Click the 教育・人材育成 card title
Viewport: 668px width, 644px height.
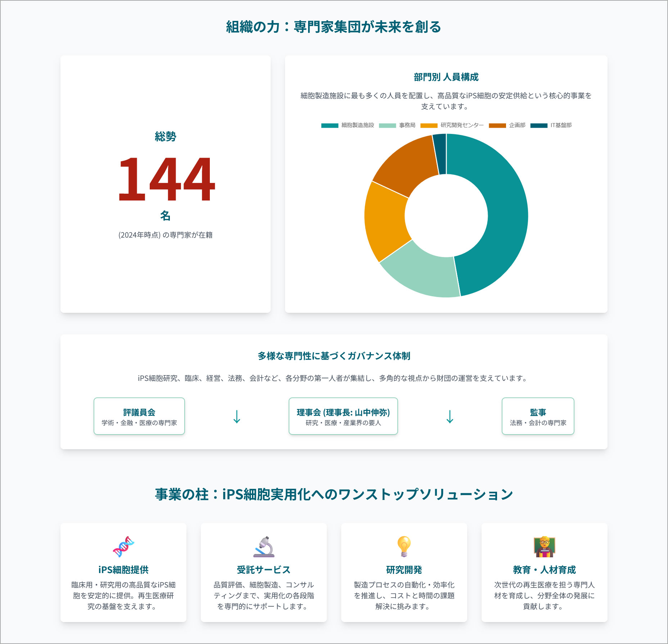point(545,570)
